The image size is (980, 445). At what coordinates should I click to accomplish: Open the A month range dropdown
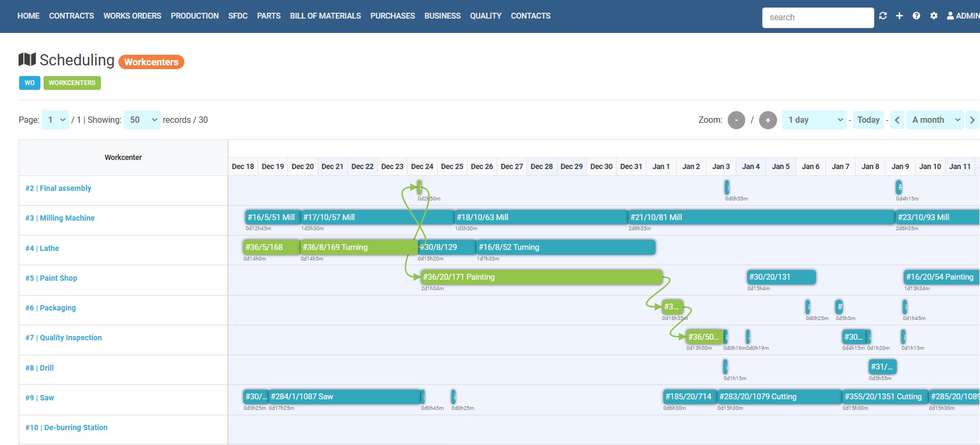pos(935,120)
